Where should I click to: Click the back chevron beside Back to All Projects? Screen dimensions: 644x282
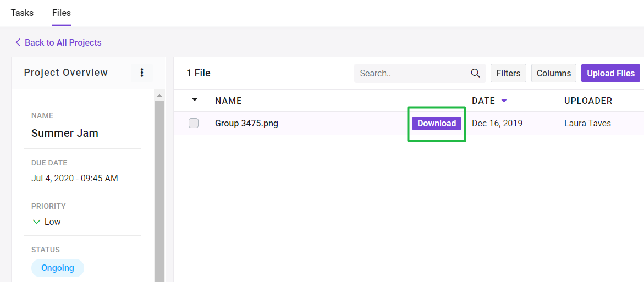(18, 42)
